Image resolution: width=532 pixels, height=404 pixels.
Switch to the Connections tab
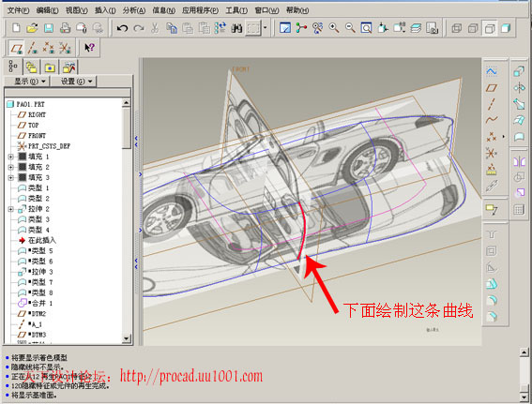[x=68, y=67]
